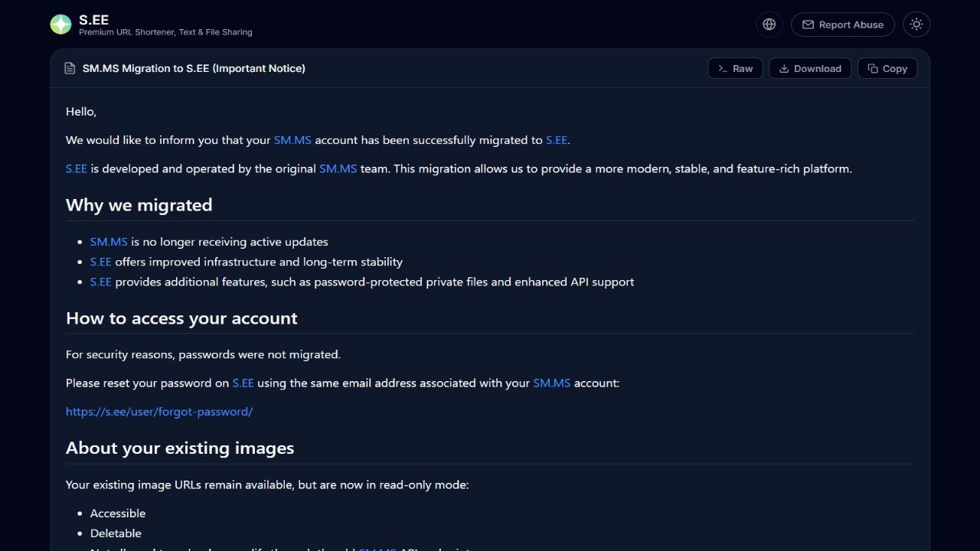This screenshot has width=980, height=551.
Task: Click the 'How to access your account' heading
Action: point(181,318)
